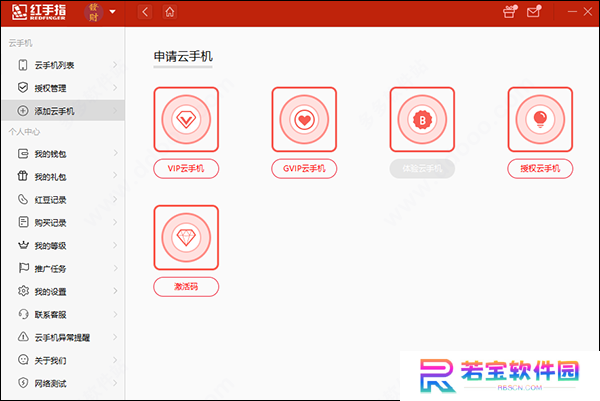Image resolution: width=600 pixels, height=401 pixels.
Task: Expand chevron on the 购买记录 row
Action: point(115,222)
